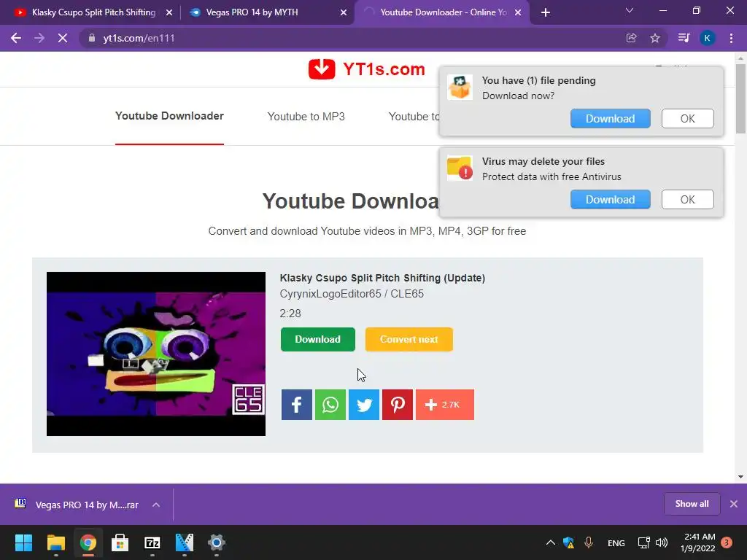Screen dimensions: 747x560
Task: Click Download in the Virus warning popup
Action: point(611,200)
